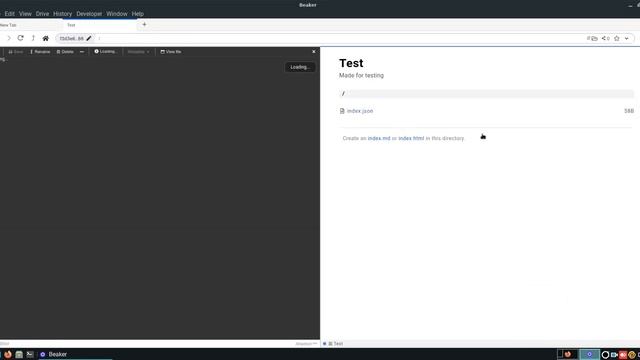
Task: Open the Drive menu
Action: tap(42, 13)
